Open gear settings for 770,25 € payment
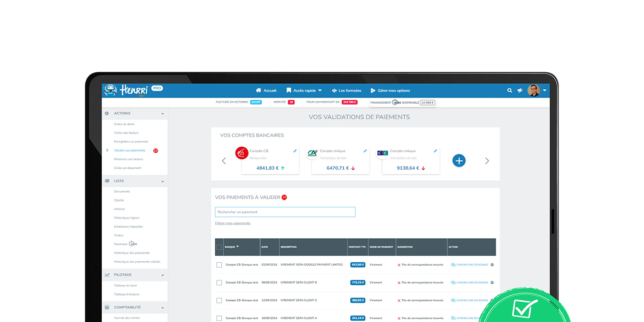The width and height of the screenshot is (644, 322). 492,283
